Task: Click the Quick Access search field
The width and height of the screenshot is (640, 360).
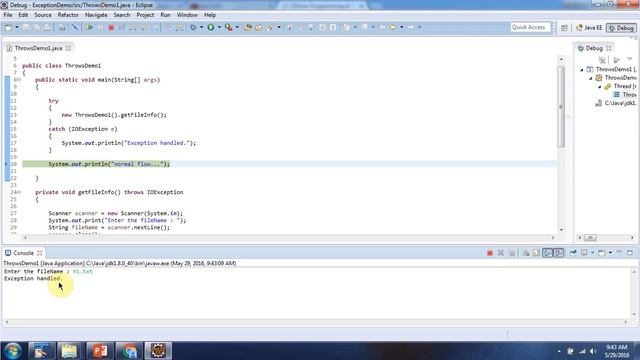Action: pos(530,27)
